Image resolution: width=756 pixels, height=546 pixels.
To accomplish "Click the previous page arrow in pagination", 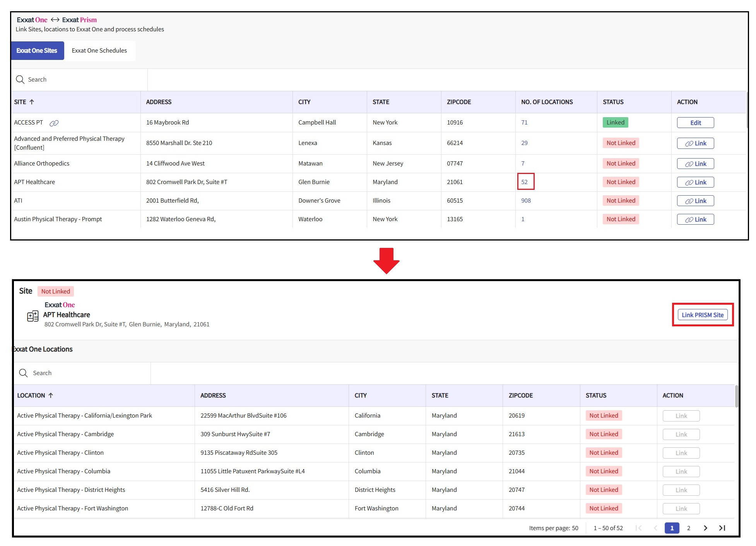I will pos(655,528).
